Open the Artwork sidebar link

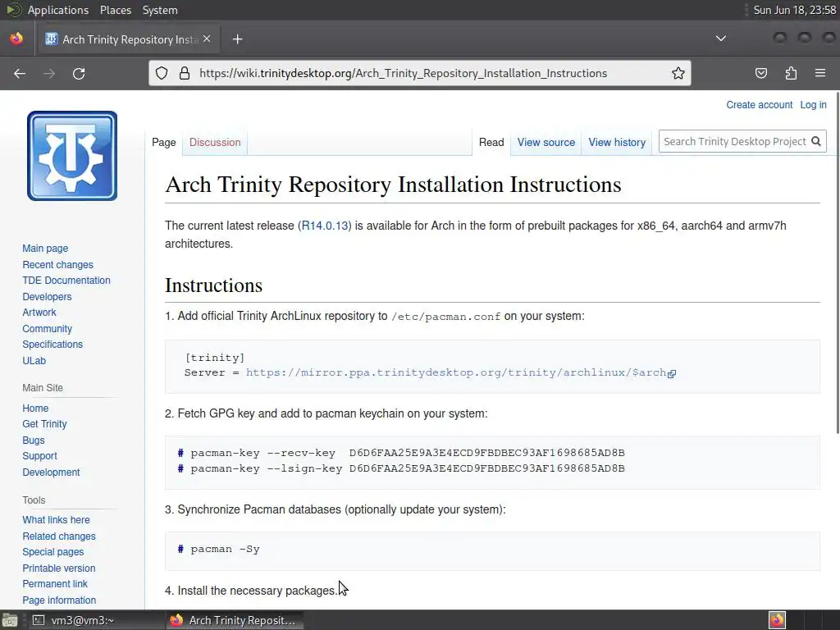pos(39,313)
